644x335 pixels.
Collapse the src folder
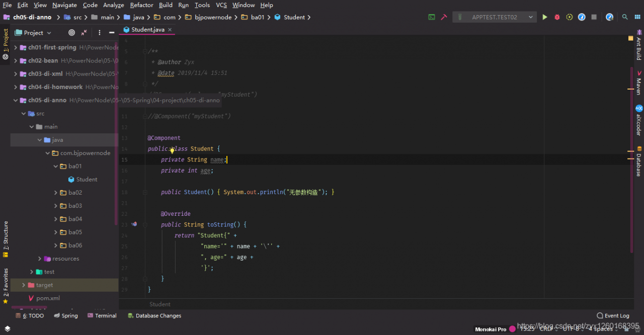pos(23,113)
